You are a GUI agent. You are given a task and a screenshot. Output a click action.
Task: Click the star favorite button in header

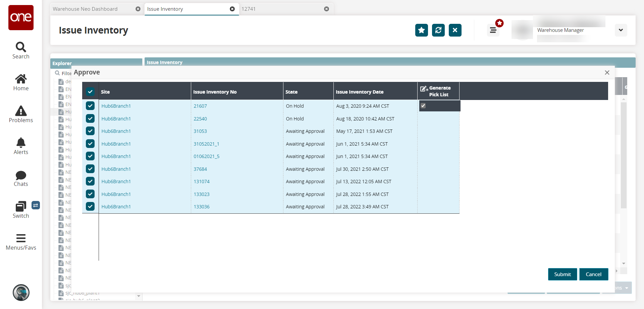coord(421,30)
